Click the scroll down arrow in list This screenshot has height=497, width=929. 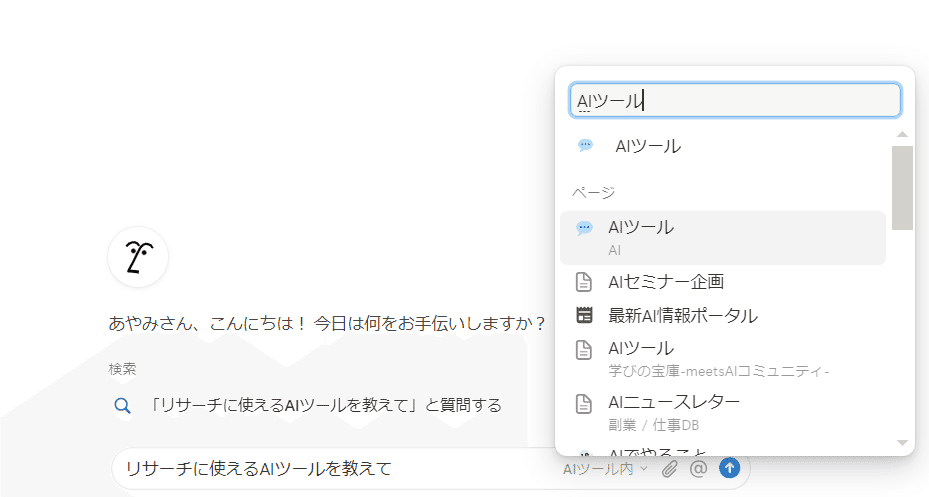(902, 442)
